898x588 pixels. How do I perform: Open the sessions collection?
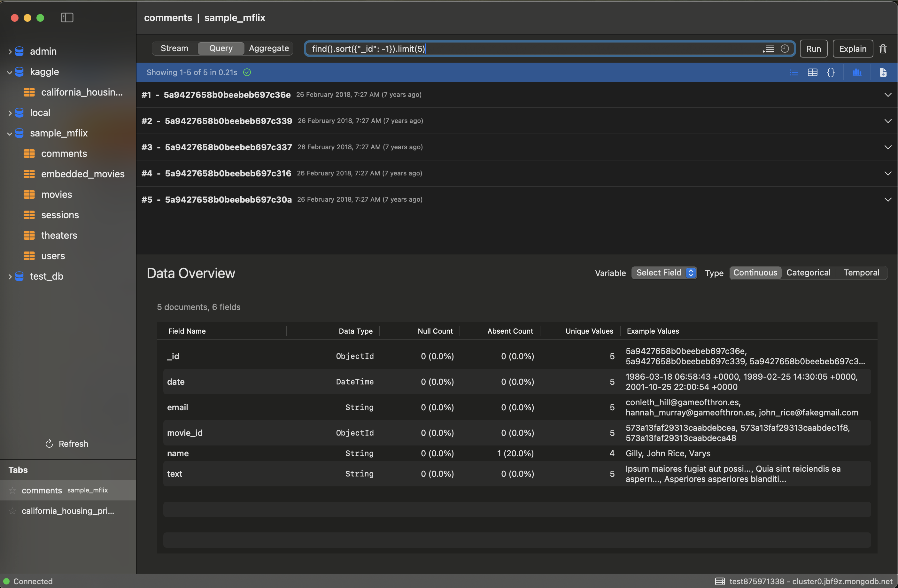(60, 215)
